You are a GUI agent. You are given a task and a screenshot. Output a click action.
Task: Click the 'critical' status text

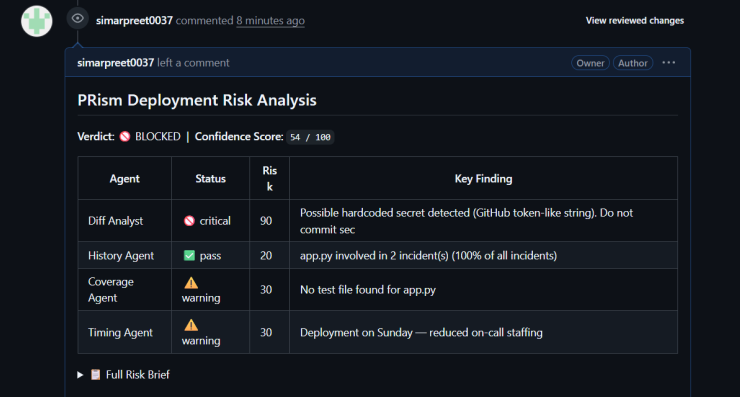click(215, 221)
